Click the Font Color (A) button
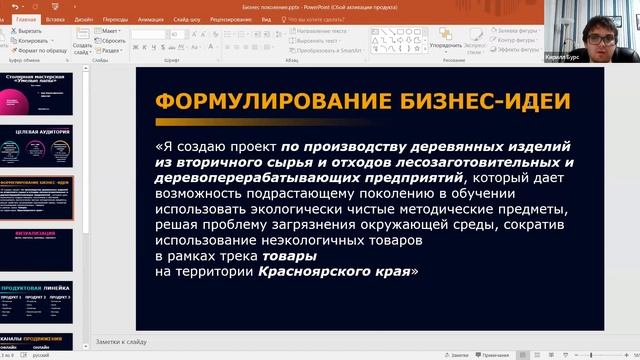 tap(211, 47)
